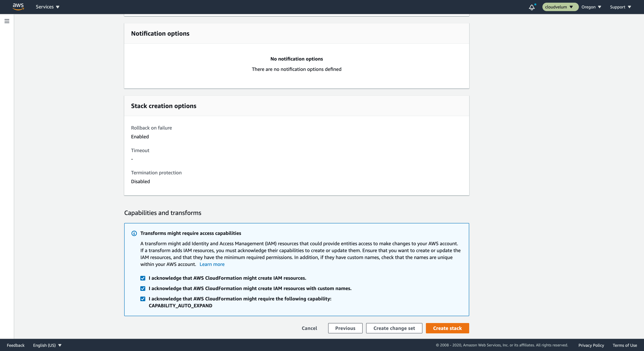Click the feedback link at bottom left

tap(16, 345)
